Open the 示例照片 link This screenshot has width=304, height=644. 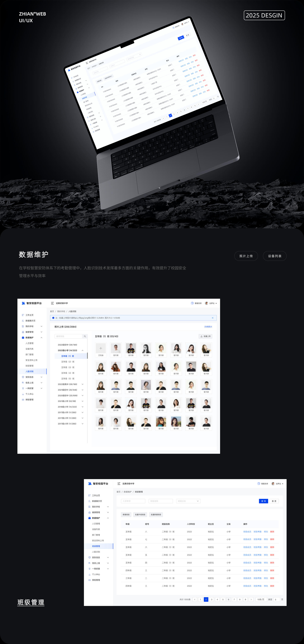(x=208, y=327)
